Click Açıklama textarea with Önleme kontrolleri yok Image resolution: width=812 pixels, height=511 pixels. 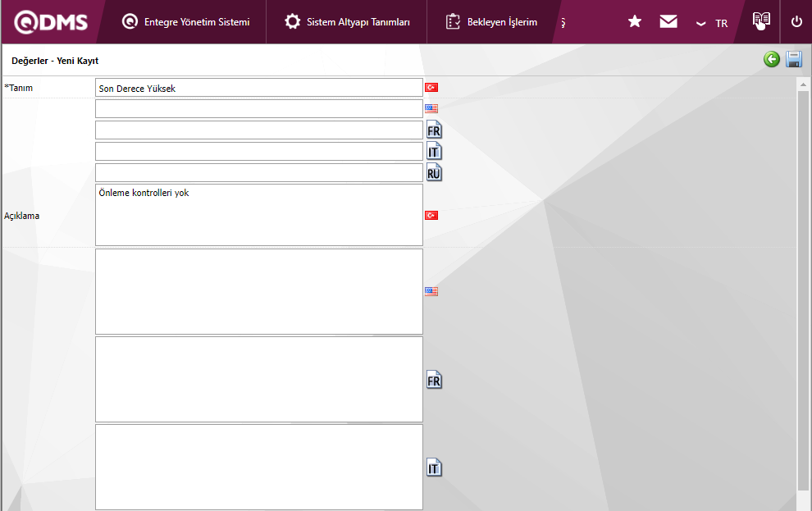click(x=259, y=215)
